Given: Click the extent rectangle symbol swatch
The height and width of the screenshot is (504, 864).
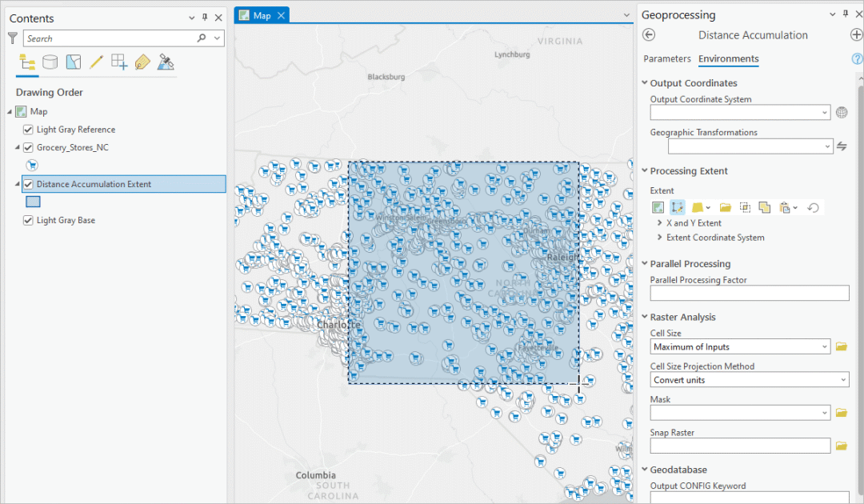Looking at the screenshot, I should point(32,202).
